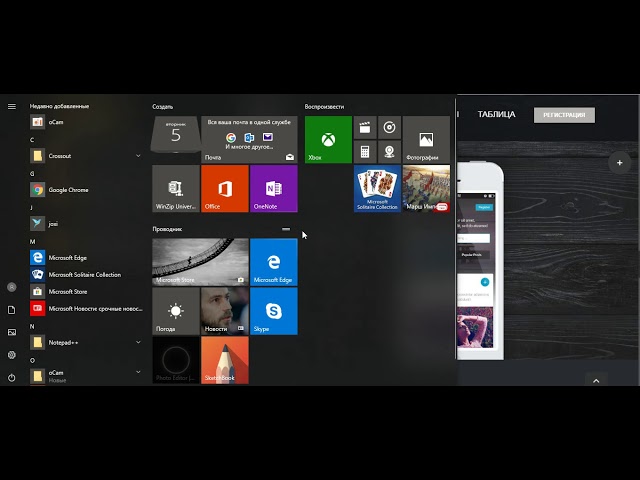Open the Movies clapperboard small tile
The image size is (640, 480).
click(x=365, y=128)
